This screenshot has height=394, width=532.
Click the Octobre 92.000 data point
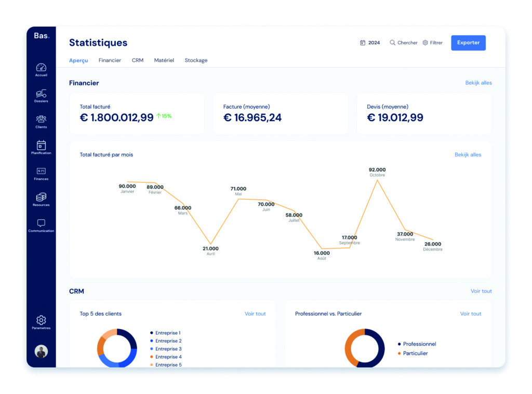click(x=377, y=180)
